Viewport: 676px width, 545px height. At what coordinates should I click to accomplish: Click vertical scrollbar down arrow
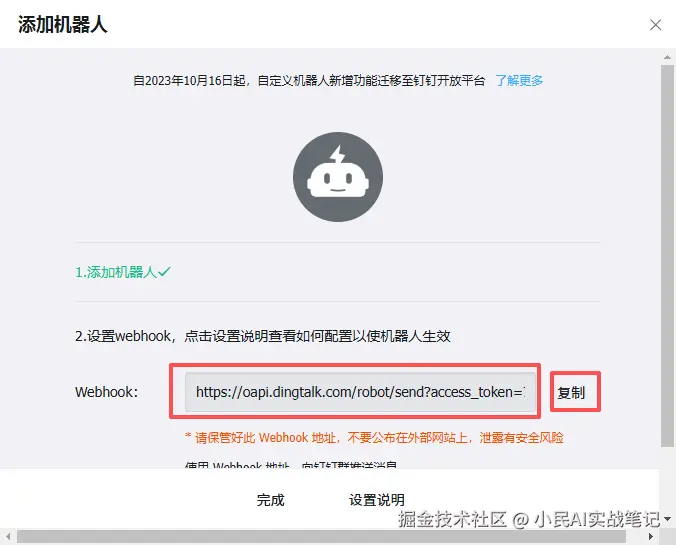(668, 519)
